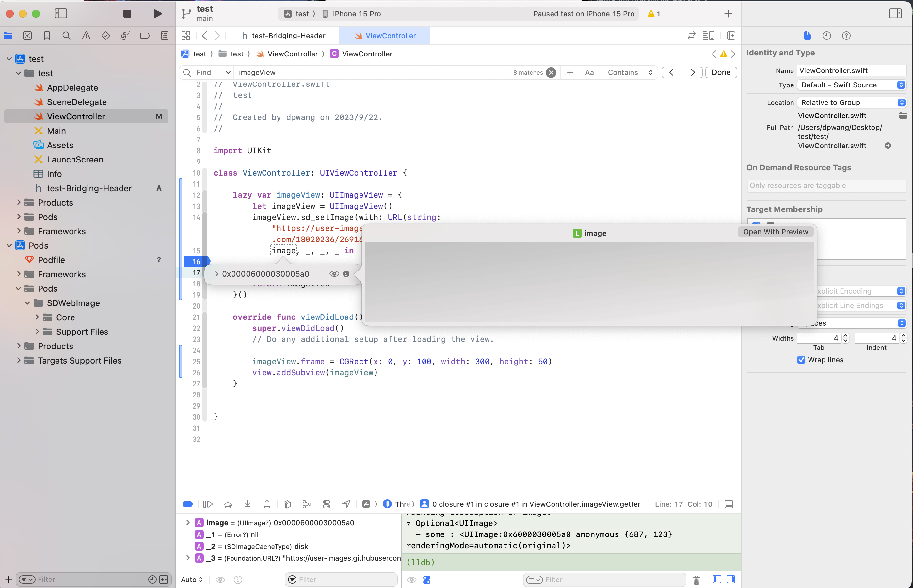Viewport: 913px width, 588px height.
Task: Open the Contains search scope dropdown
Action: (629, 72)
